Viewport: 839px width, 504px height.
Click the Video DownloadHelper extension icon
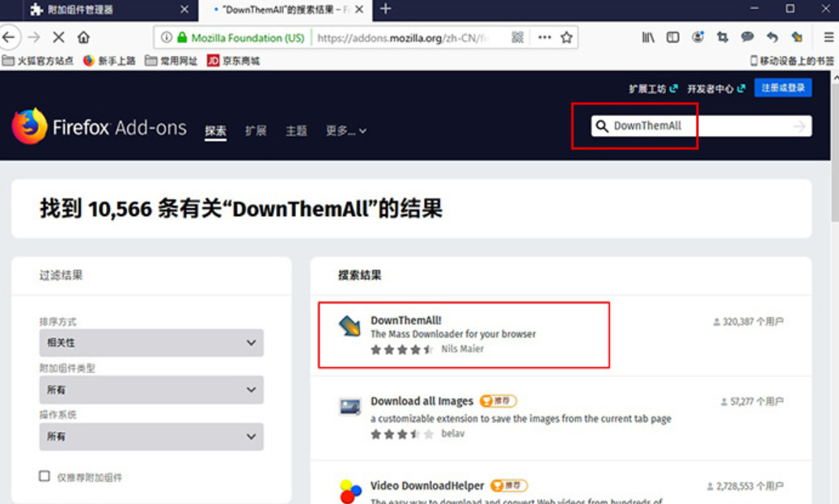[350, 491]
